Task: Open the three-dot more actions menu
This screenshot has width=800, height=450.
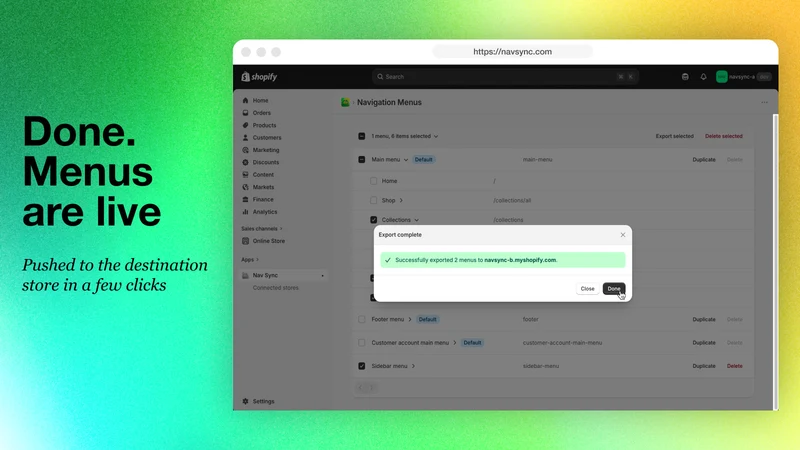Action: tap(764, 103)
